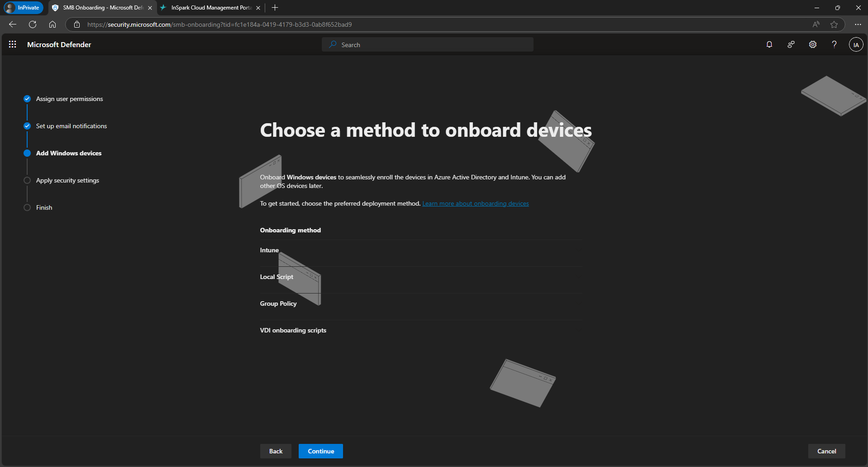Open the app launcher waffle icon
This screenshot has height=467, width=868.
pos(13,44)
